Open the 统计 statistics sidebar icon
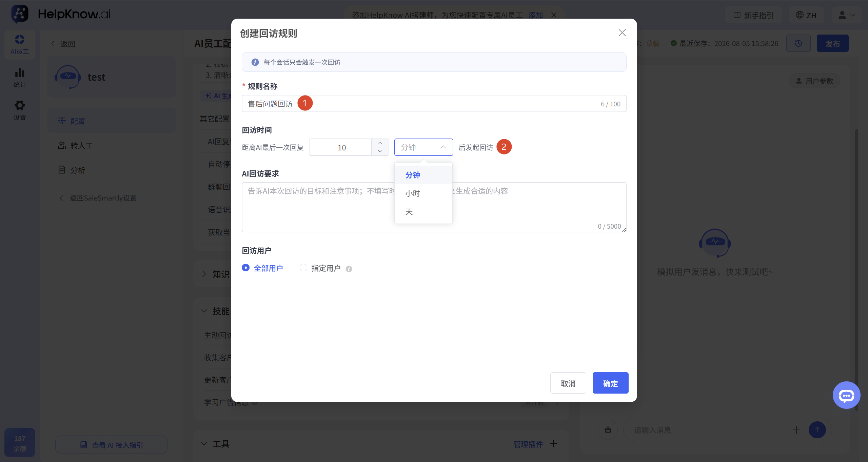The height and width of the screenshot is (462, 868). coord(20,78)
